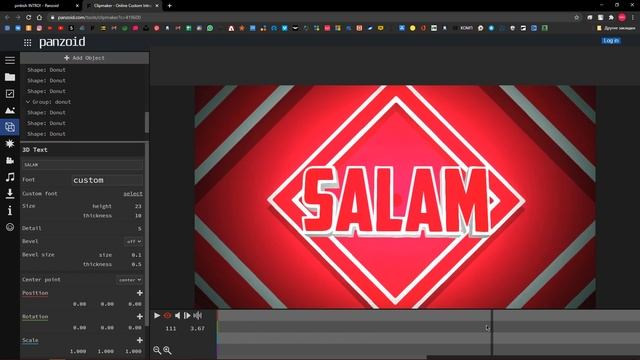
Task: Click the Scale label link
Action: coord(30,340)
